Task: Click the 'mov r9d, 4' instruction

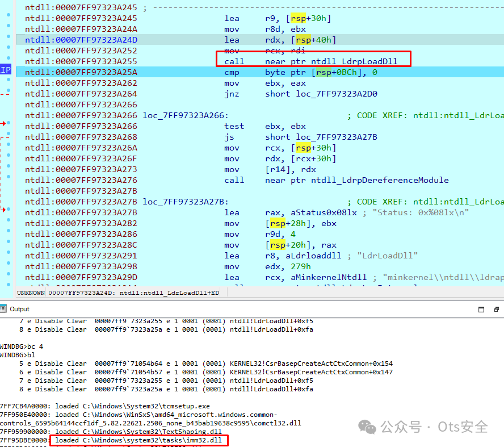Action: click(260, 234)
